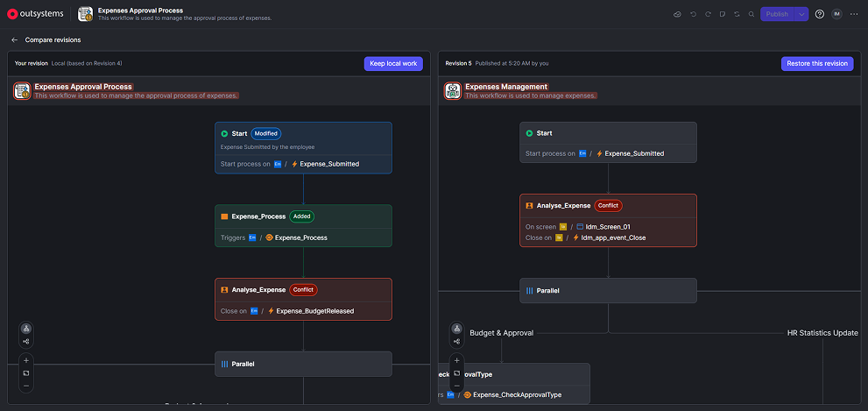Image resolution: width=868 pixels, height=411 pixels.
Task: Open the help question mark icon
Action: pos(820,14)
